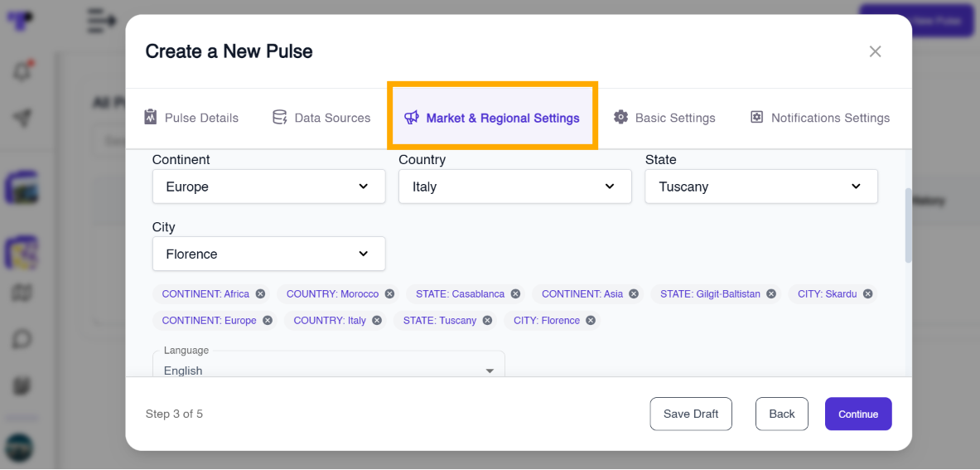Switch to the Pulse Details tab

click(x=191, y=118)
